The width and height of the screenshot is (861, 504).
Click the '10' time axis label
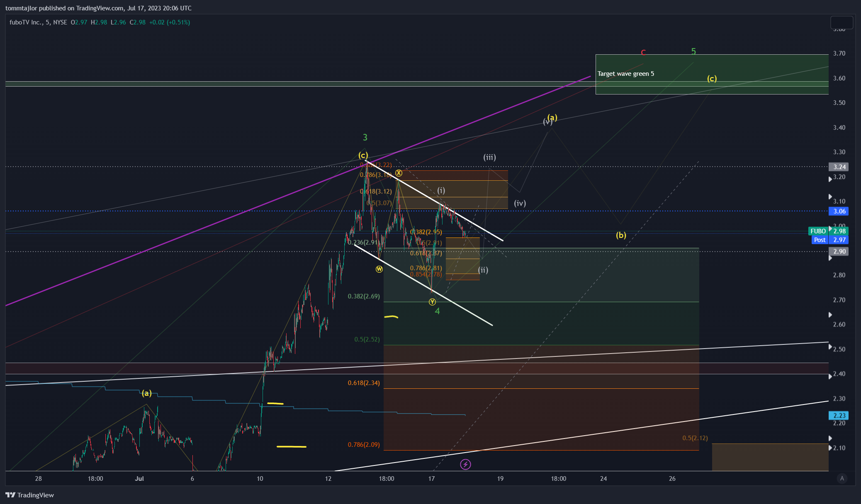(x=260, y=479)
